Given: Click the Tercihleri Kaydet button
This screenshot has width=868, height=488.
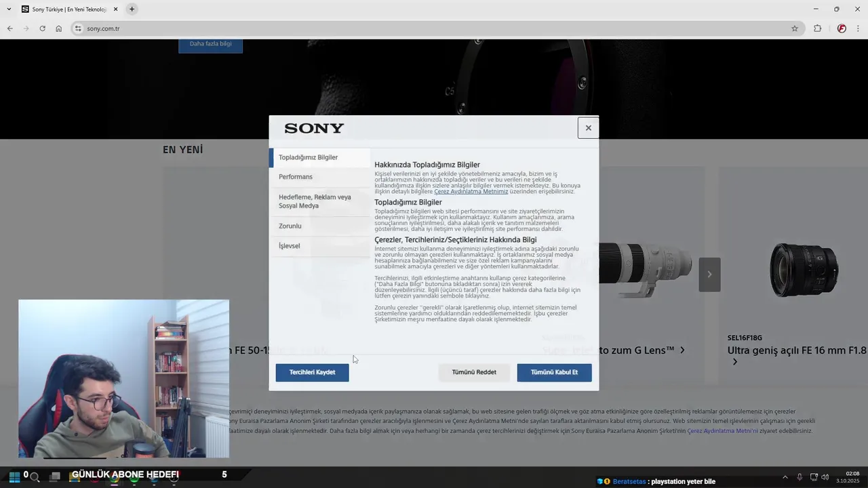Looking at the screenshot, I should (312, 372).
